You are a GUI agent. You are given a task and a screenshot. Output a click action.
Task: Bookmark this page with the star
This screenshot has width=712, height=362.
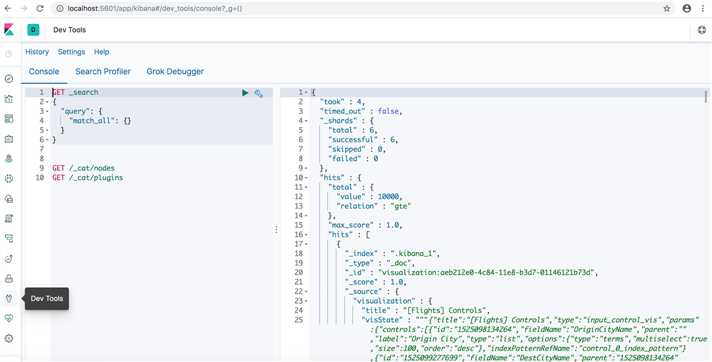667,8
